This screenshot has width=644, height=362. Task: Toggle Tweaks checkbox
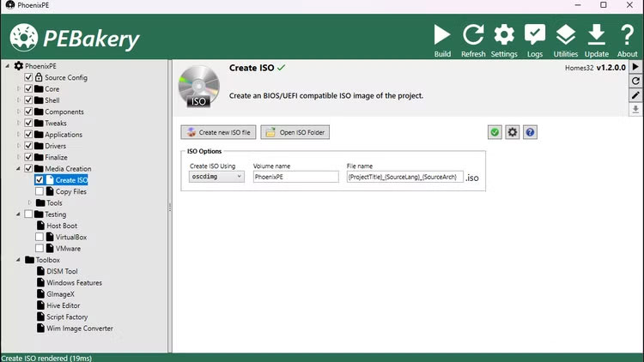tap(28, 124)
